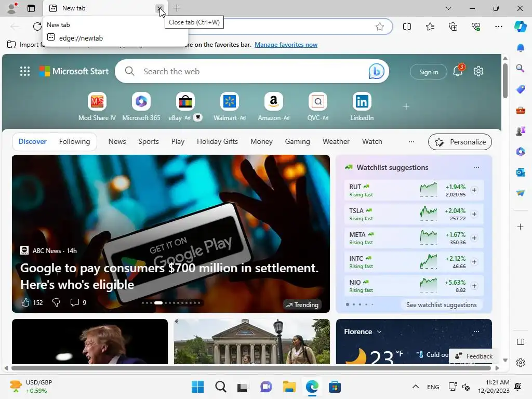The image size is (532, 399).
Task: Switch to the Following feed tab
Action: [x=74, y=141]
